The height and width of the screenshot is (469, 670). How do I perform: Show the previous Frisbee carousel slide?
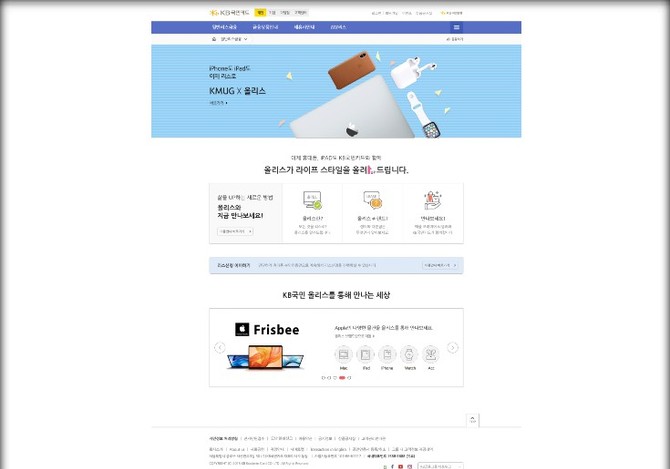point(220,348)
